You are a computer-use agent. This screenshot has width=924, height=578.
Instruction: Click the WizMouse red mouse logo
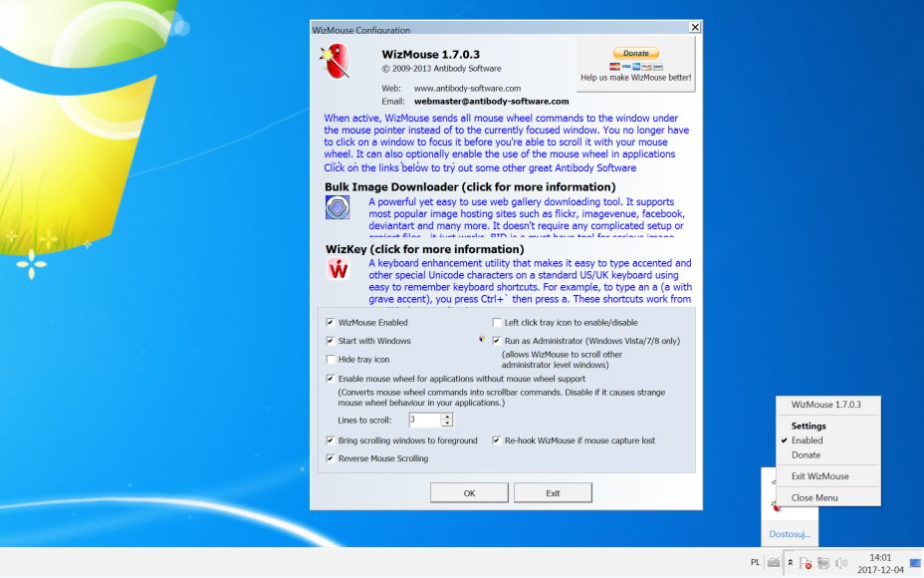[x=336, y=61]
